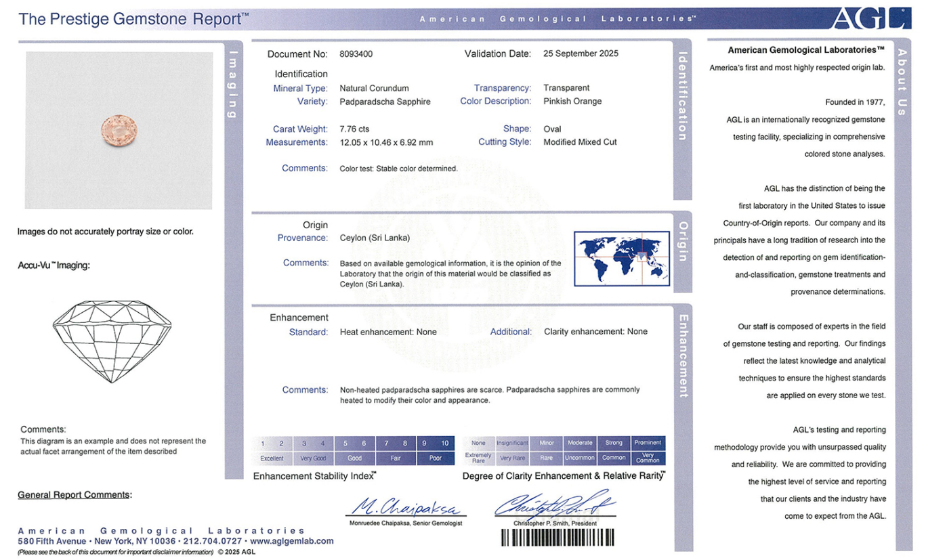Click the Provenance value "Ceylon (Sri Lanka)"
The image size is (926, 560).
click(x=375, y=238)
